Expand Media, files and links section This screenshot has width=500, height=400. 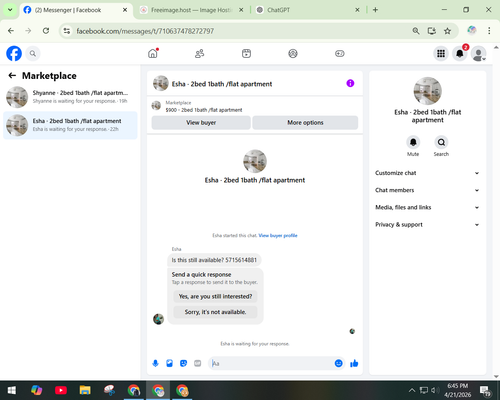click(x=427, y=207)
